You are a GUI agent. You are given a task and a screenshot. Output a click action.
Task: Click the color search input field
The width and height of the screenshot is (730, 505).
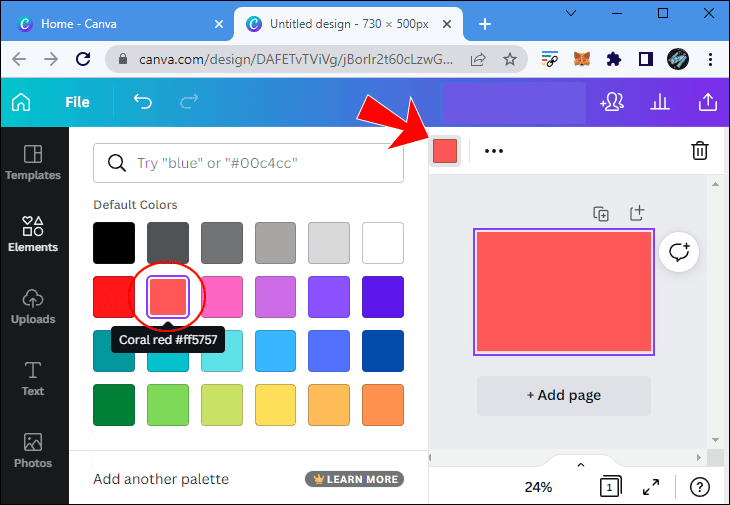tap(248, 163)
